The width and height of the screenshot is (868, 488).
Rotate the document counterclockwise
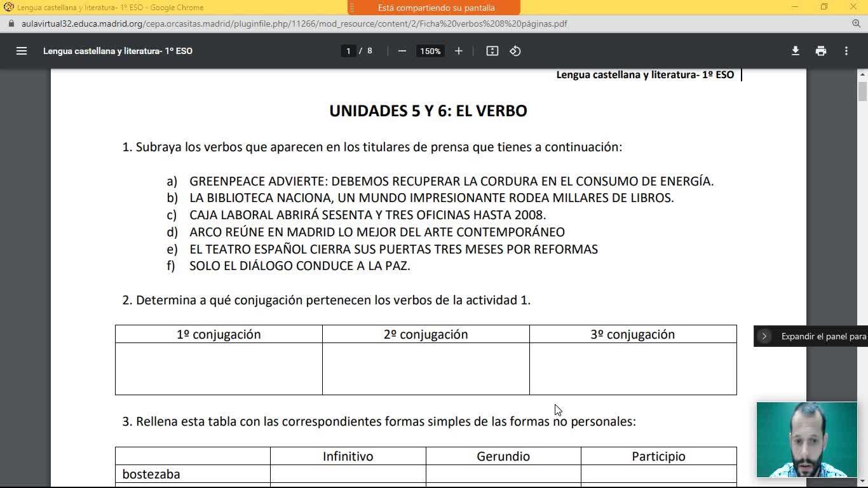[515, 51]
